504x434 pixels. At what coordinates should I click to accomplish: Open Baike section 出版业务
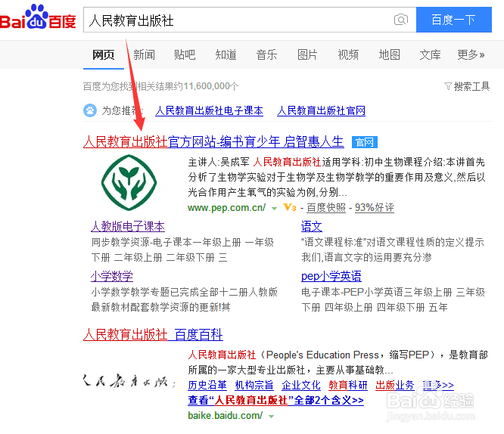tap(395, 385)
